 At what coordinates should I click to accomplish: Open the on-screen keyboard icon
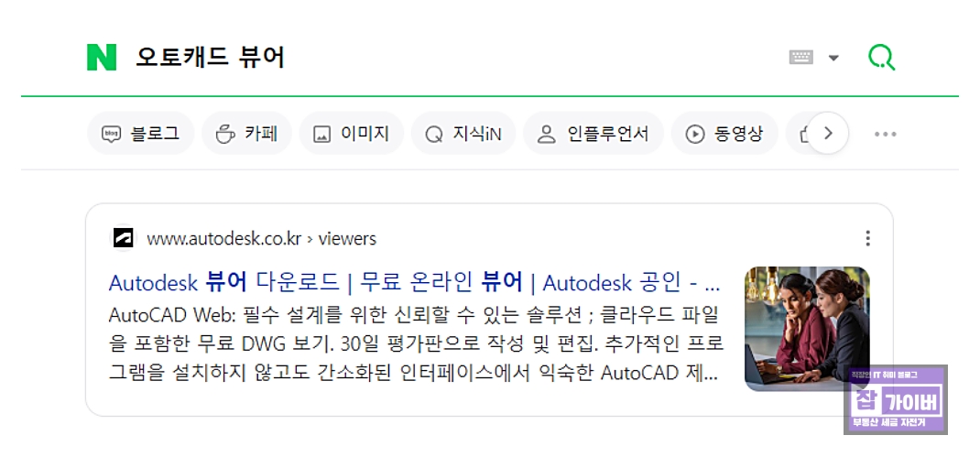(800, 58)
